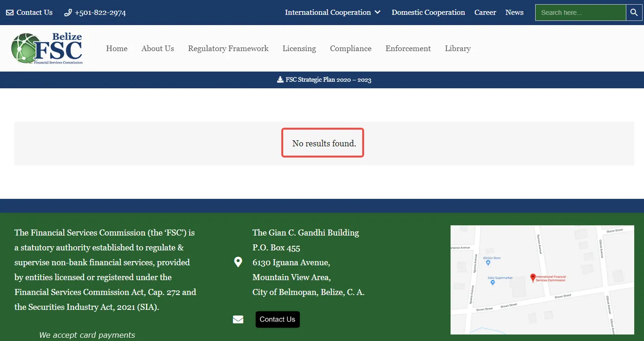Click the envelope icon beside Contact Us

pyautogui.click(x=10, y=13)
